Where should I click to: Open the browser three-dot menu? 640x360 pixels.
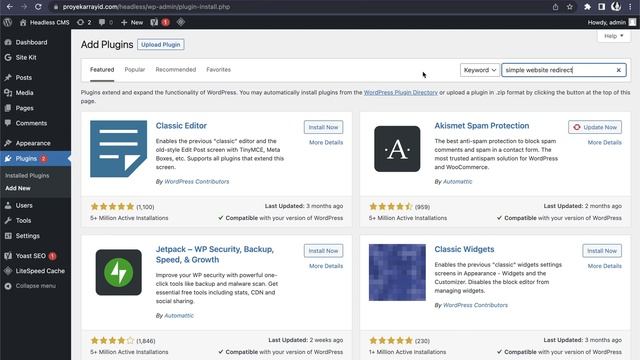coord(630,7)
